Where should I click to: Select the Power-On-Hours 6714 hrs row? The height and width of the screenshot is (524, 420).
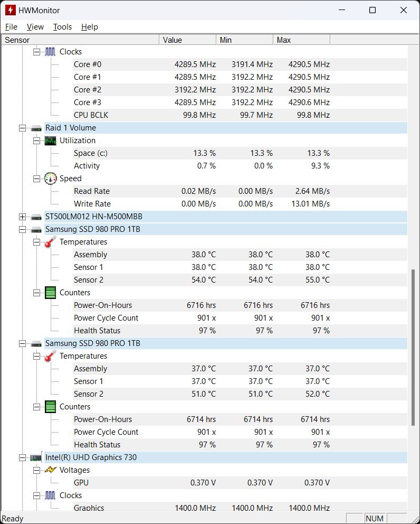coord(240,419)
